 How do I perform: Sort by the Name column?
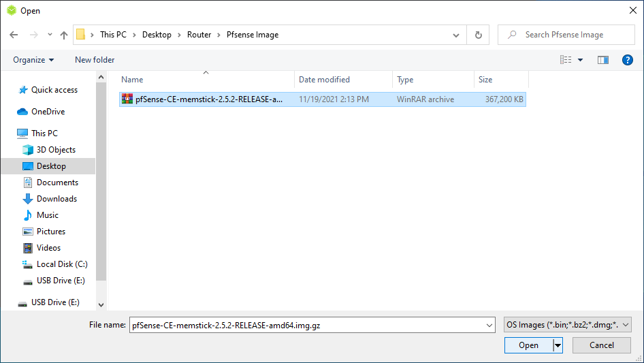[x=206, y=79]
